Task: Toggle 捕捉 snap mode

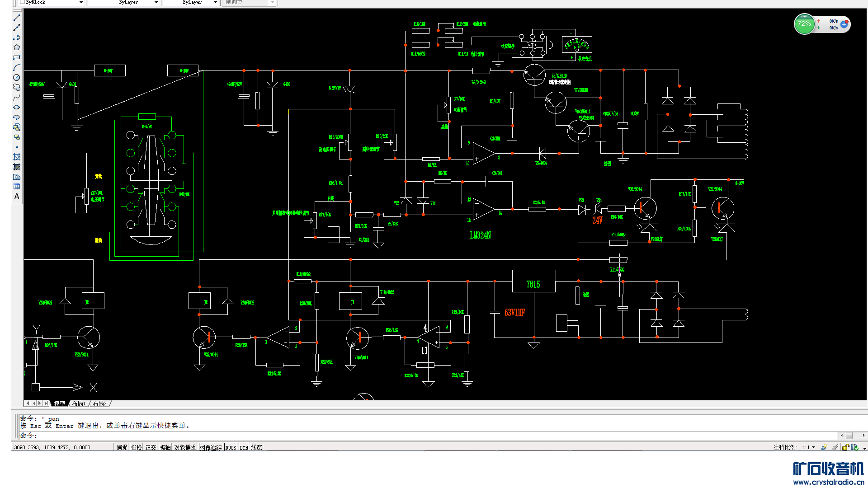Action: tap(122, 447)
